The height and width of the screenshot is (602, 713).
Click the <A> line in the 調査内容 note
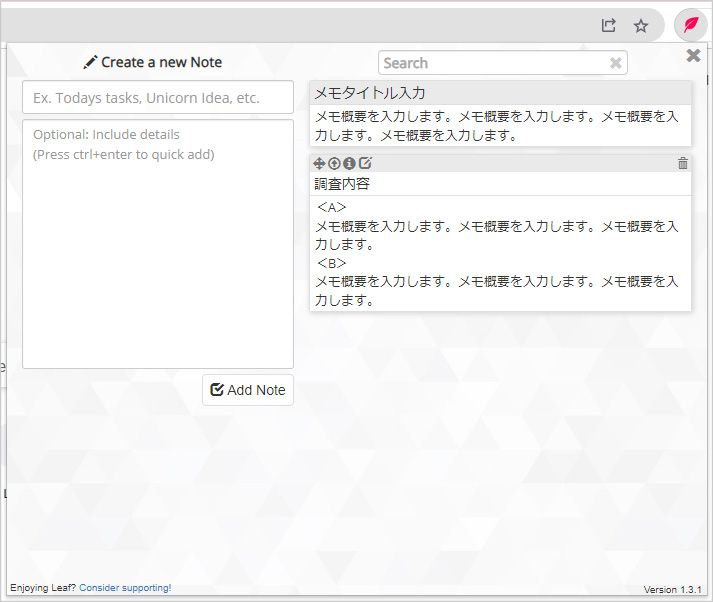pyautogui.click(x=331, y=207)
